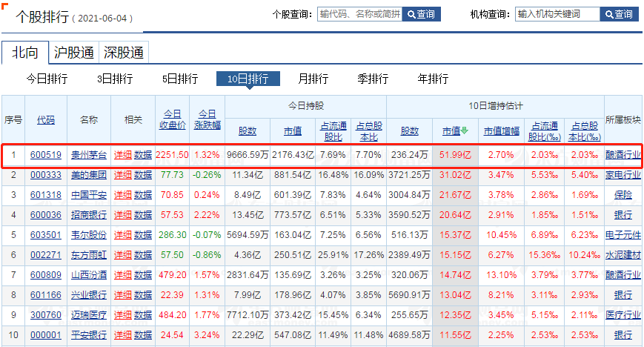The image size is (644, 347).
Task: Sort by 10日增持估计 股数 header
Action: [410, 131]
